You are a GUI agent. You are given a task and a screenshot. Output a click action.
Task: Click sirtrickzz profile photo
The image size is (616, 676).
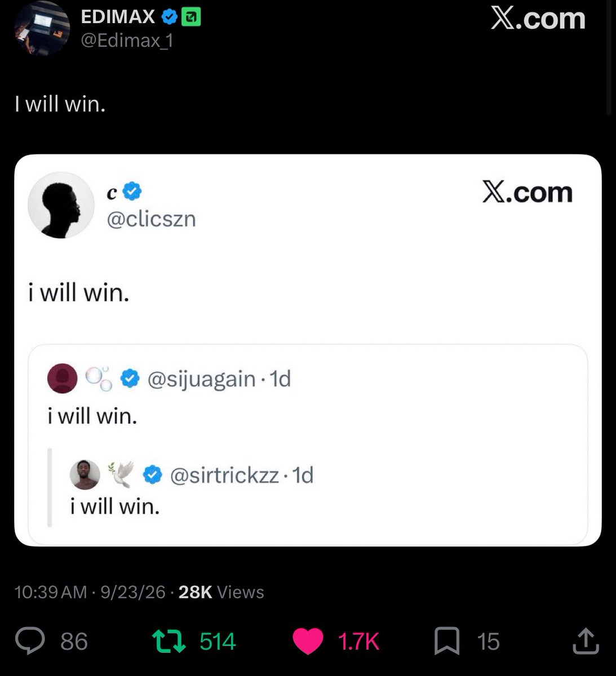coord(85,474)
